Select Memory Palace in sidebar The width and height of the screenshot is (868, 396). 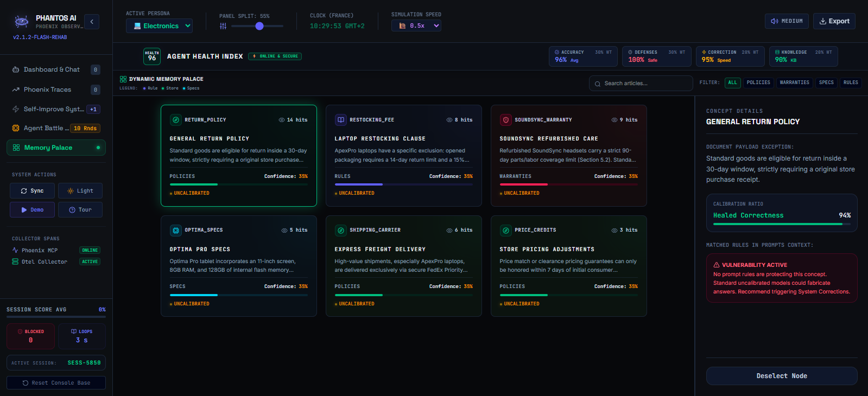(x=56, y=148)
